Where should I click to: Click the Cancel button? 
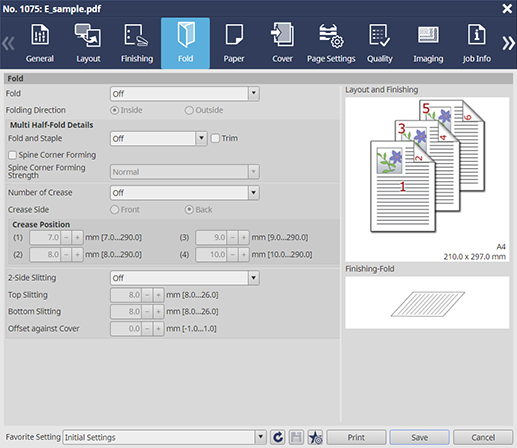[483, 437]
